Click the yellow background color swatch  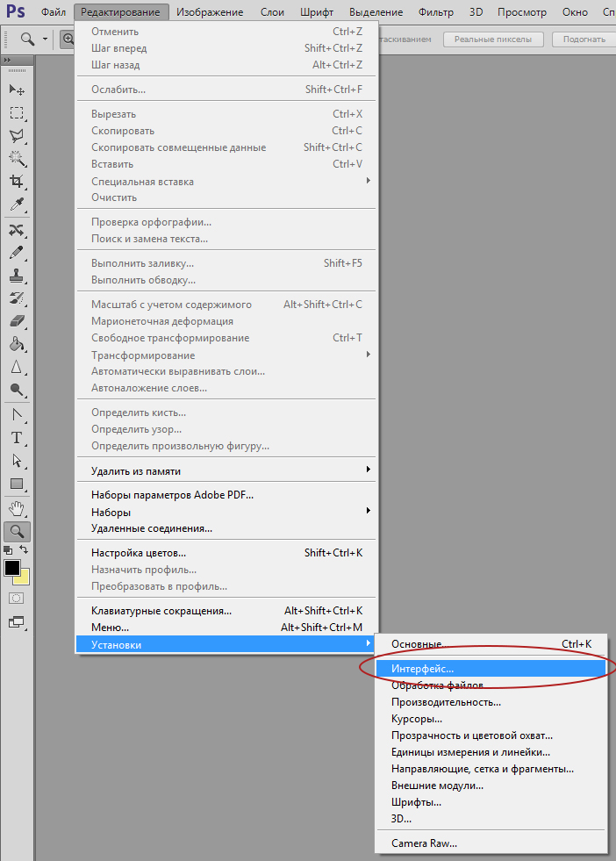tap(24, 578)
